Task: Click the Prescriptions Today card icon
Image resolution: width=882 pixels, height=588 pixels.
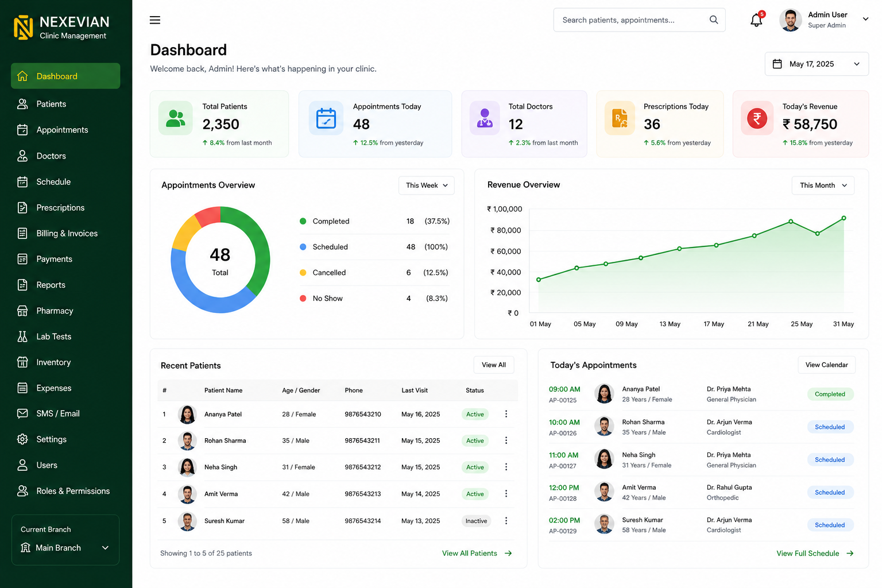Action: click(620, 118)
